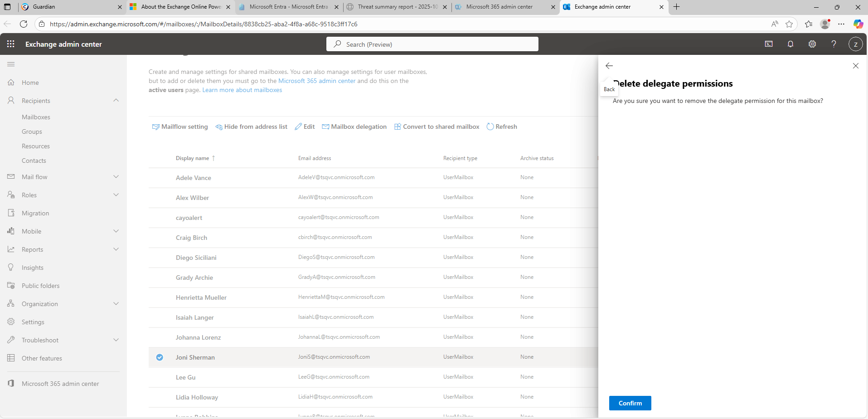Collapse the Recipients section
Image resolution: width=868 pixels, height=419 pixels.
coord(116,101)
